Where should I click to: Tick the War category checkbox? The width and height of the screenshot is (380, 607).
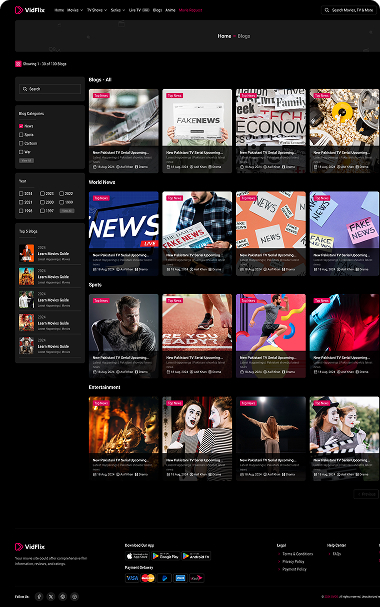point(21,152)
